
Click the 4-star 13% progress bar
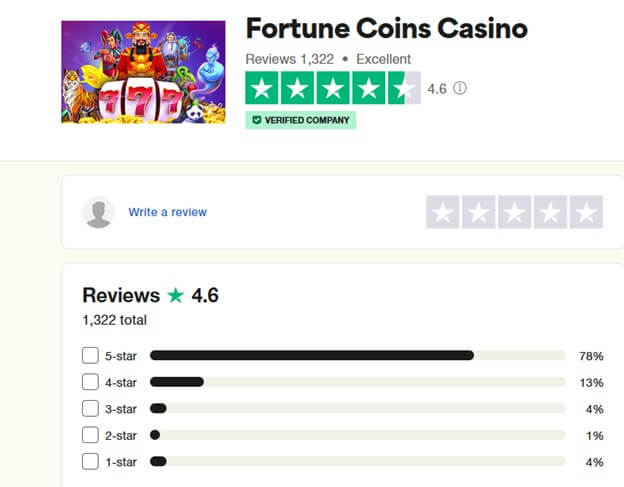click(x=357, y=382)
